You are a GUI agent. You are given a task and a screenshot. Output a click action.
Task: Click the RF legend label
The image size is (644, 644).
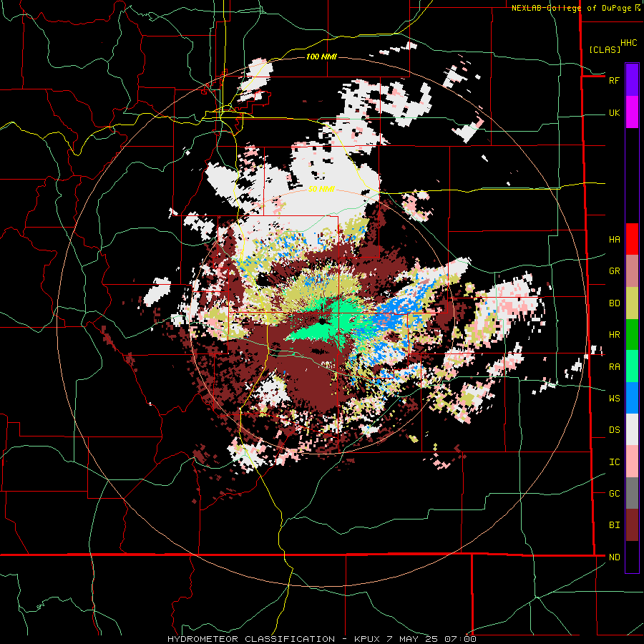(614, 81)
